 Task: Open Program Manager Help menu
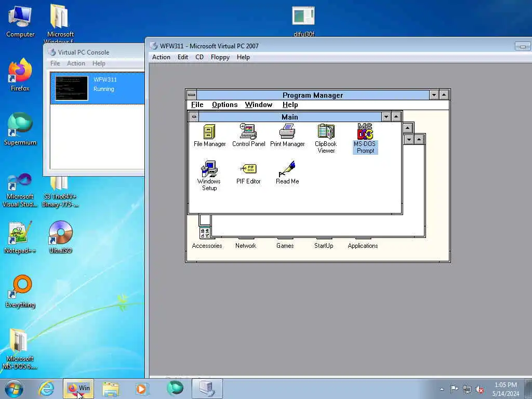click(x=290, y=104)
